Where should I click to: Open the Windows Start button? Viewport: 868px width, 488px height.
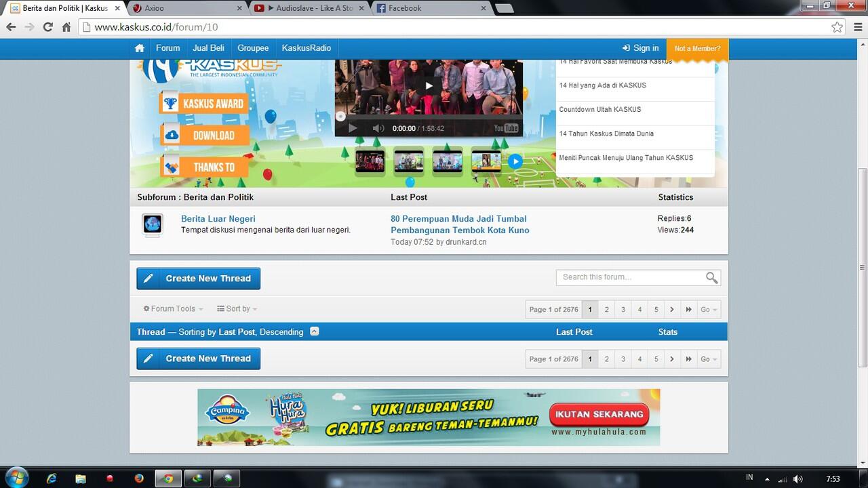16,477
